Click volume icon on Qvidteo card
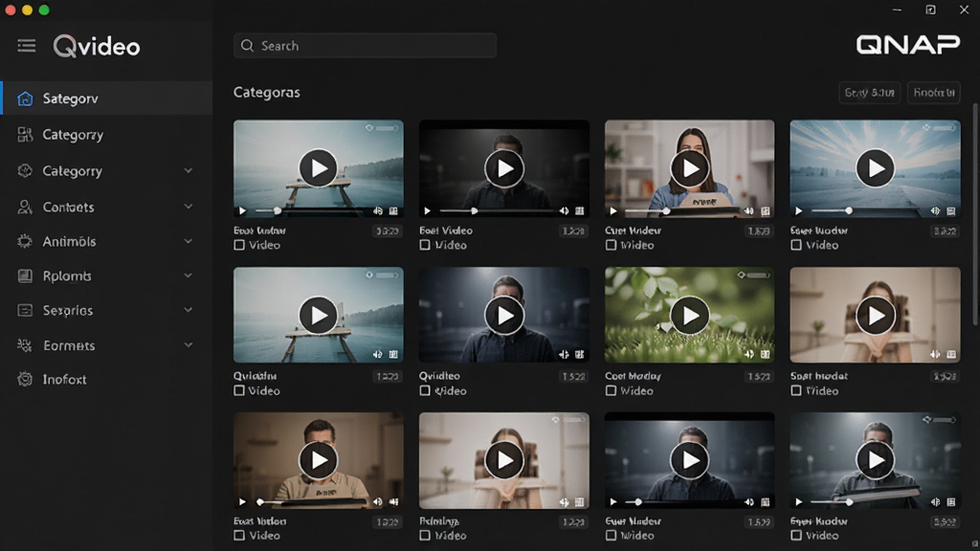The image size is (980, 551). coord(564,354)
